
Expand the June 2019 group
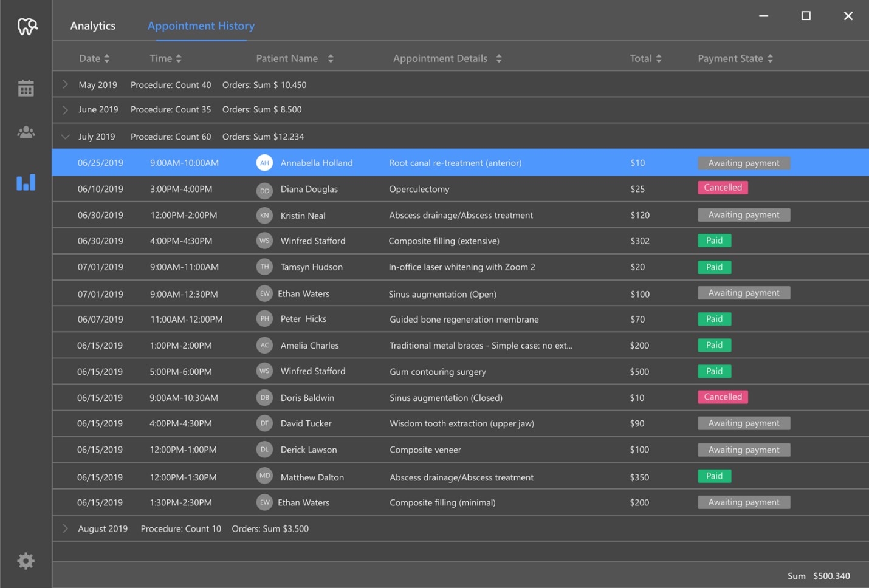(66, 110)
